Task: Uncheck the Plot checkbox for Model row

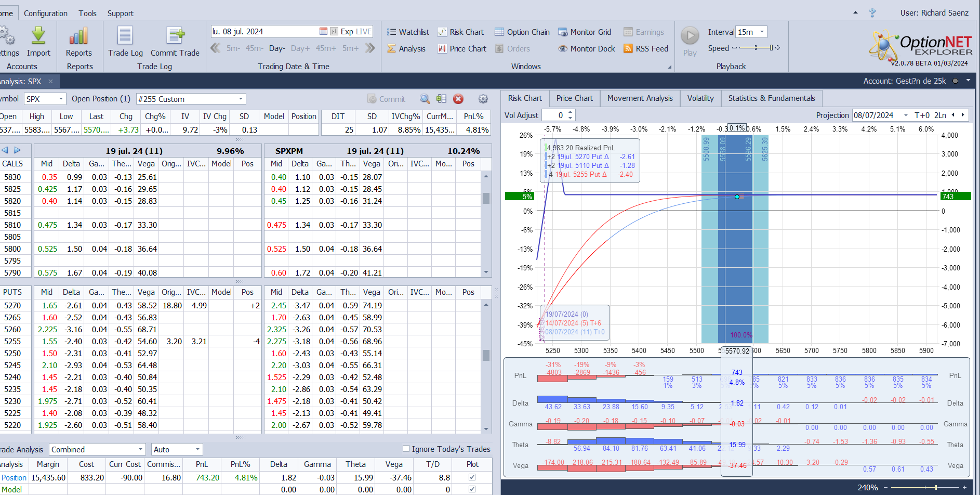Action: (472, 489)
